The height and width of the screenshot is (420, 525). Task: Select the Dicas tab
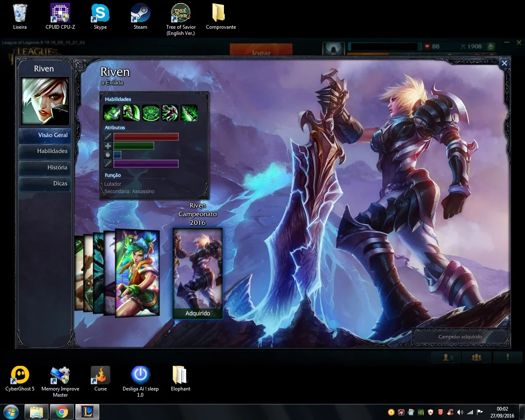pos(45,184)
